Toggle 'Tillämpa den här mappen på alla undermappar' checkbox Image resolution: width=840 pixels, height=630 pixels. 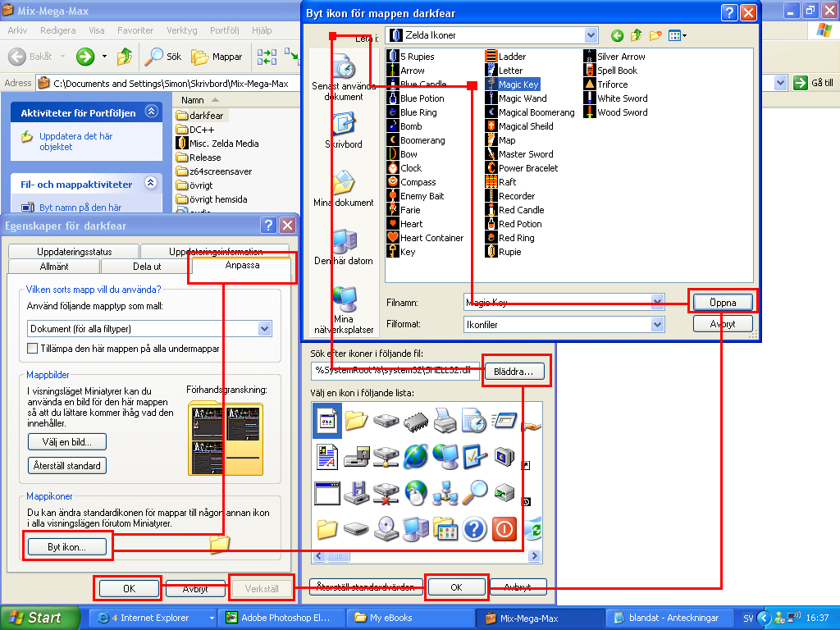click(x=33, y=348)
